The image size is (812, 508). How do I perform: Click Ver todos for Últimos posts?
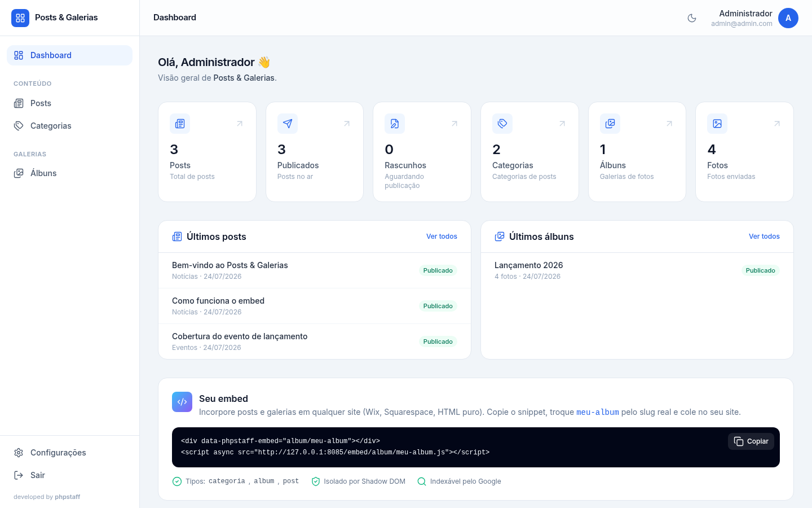442,237
